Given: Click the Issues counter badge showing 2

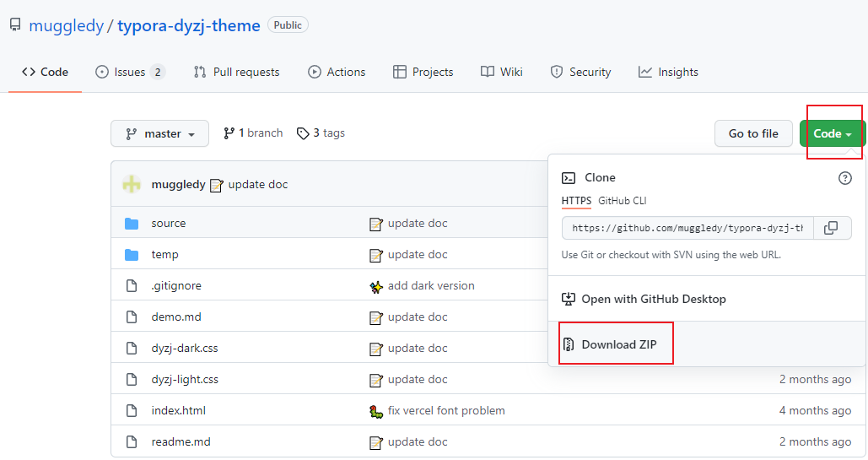Looking at the screenshot, I should (158, 72).
